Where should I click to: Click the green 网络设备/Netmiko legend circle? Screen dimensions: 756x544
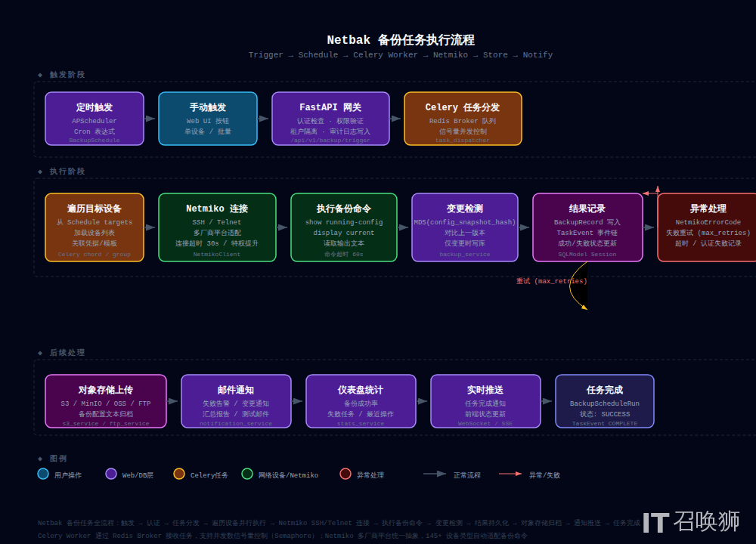pos(247,474)
